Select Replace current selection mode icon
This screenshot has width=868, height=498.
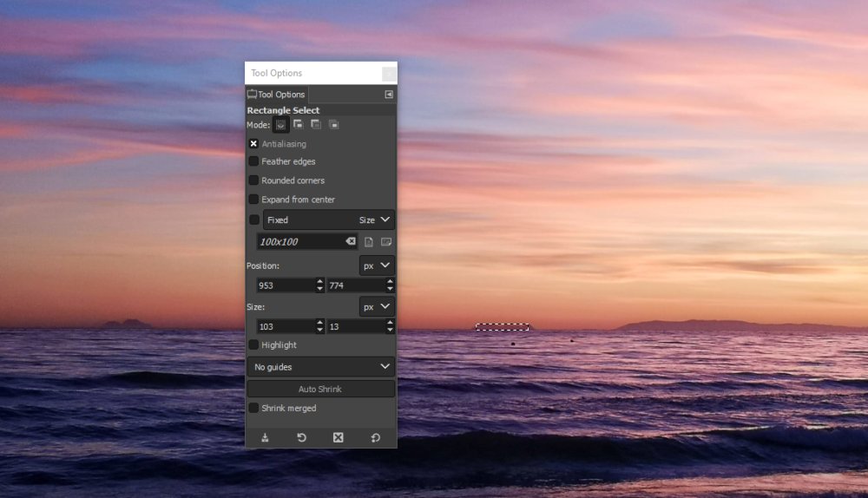click(280, 125)
